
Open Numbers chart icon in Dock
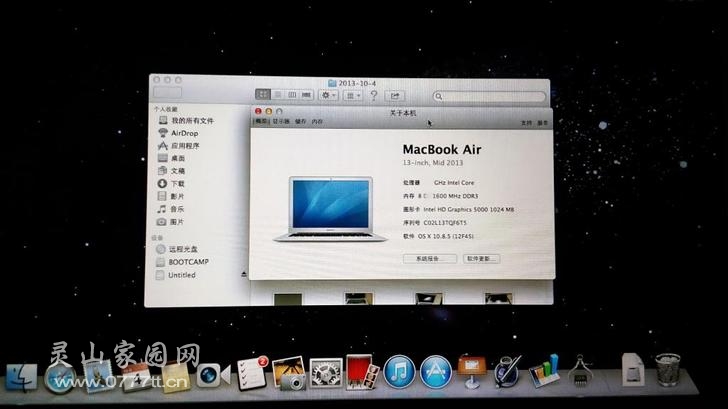(545, 371)
